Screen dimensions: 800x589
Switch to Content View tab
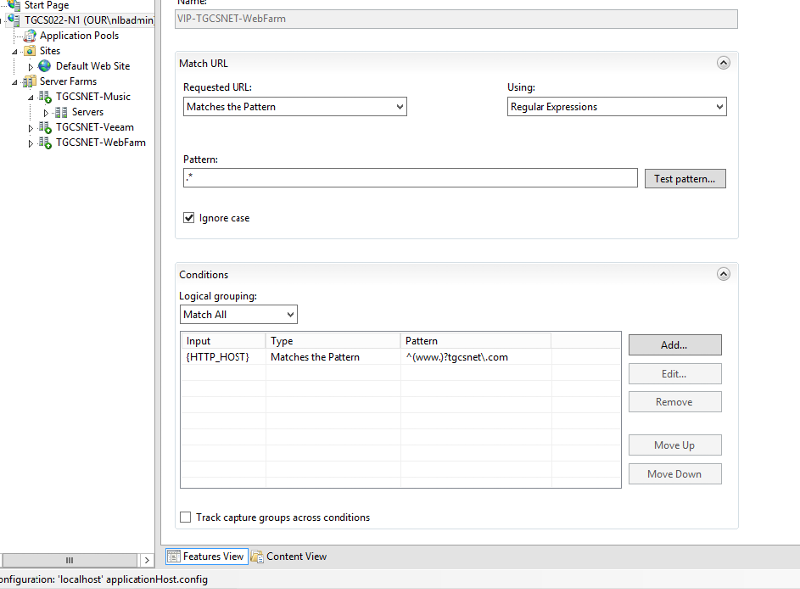[289, 556]
